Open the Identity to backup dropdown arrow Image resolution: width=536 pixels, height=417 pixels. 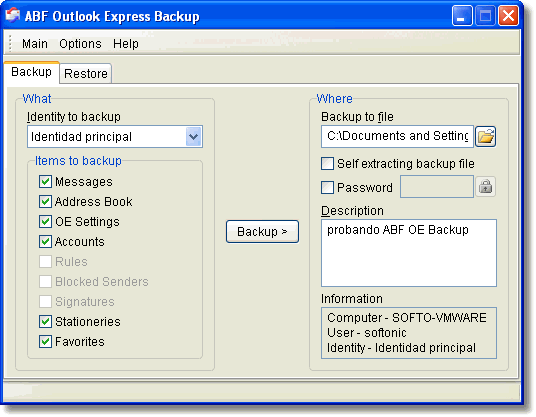[193, 137]
